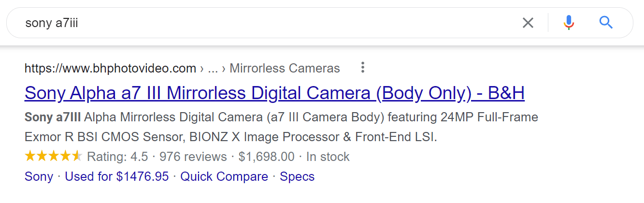
Task: Submit search with the magnifying glass icon
Action: click(606, 22)
